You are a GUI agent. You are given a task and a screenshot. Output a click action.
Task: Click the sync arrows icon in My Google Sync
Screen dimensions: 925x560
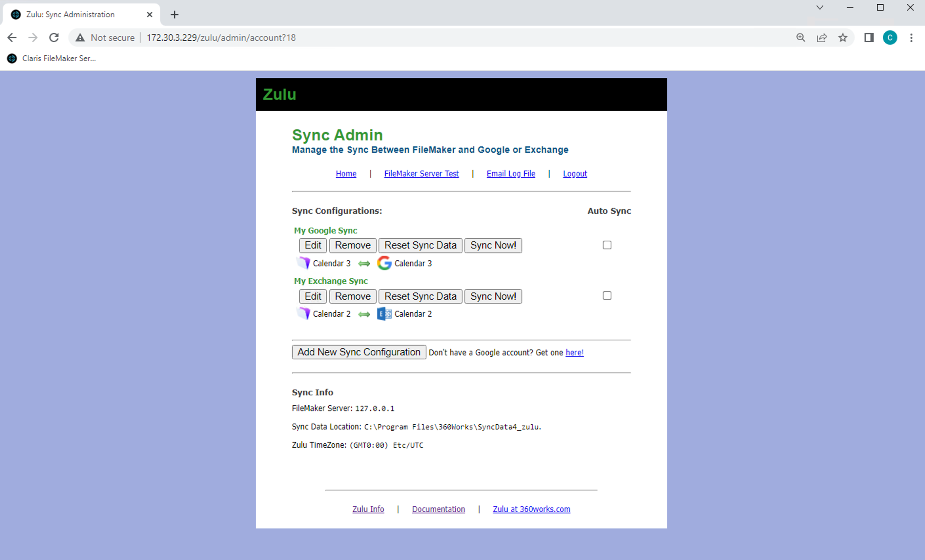[x=364, y=264]
